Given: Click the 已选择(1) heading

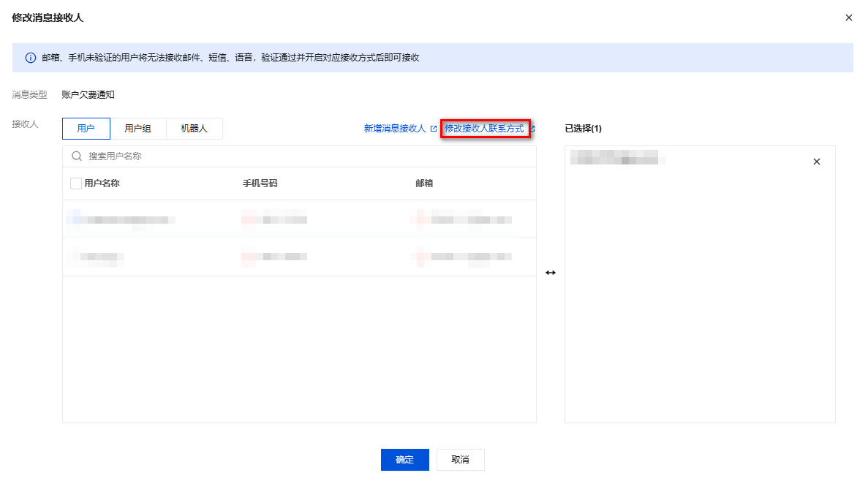Looking at the screenshot, I should (x=583, y=129).
